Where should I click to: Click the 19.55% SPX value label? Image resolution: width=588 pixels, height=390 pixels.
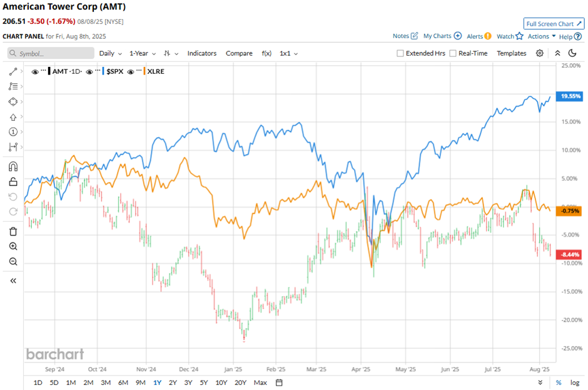(569, 96)
